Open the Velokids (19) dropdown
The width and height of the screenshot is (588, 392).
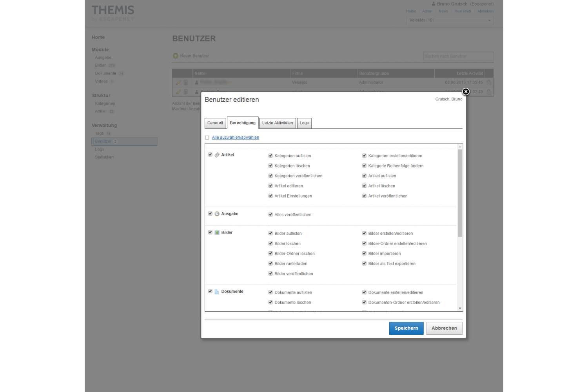coord(450,20)
